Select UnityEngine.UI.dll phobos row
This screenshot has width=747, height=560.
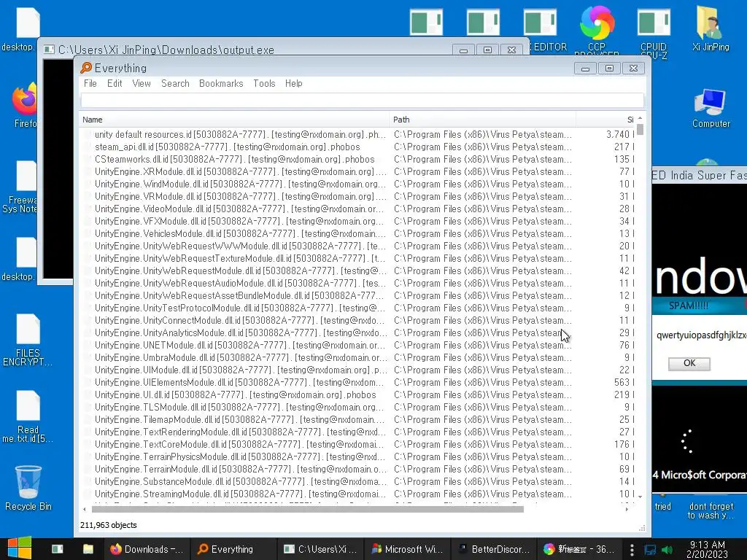(357, 394)
